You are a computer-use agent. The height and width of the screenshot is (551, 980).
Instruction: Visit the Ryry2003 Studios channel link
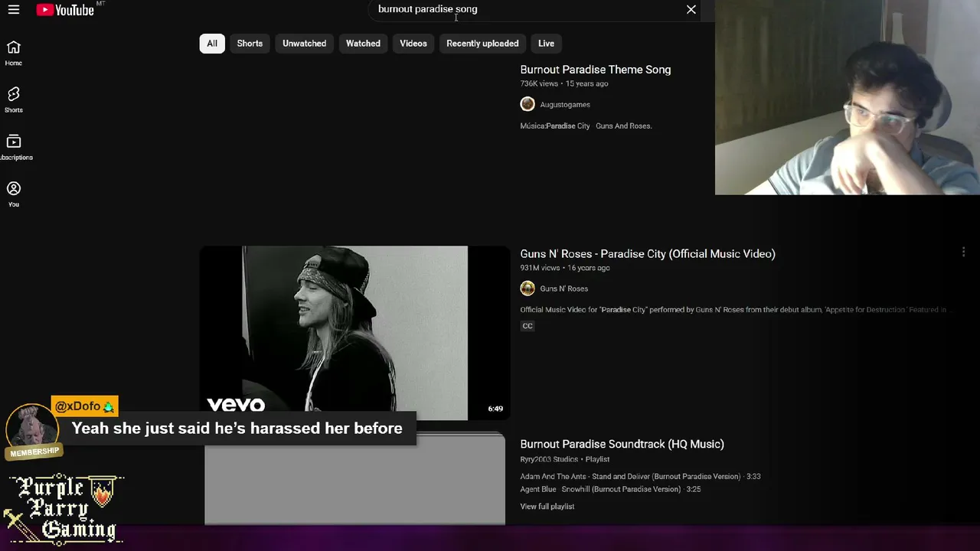(x=549, y=459)
